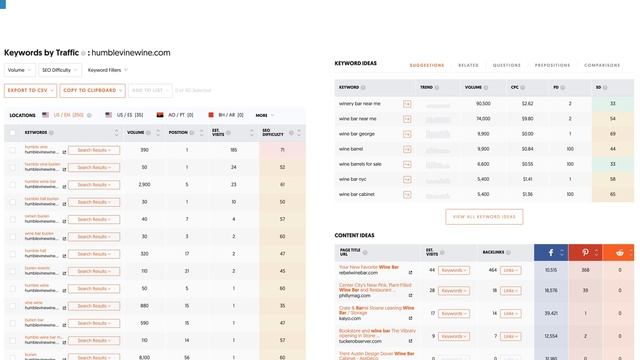
Task: Click info icon next to TREND header
Action: (437, 88)
